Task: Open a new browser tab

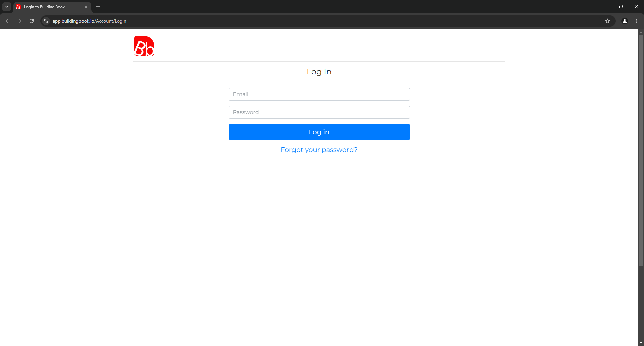Action: click(x=98, y=7)
